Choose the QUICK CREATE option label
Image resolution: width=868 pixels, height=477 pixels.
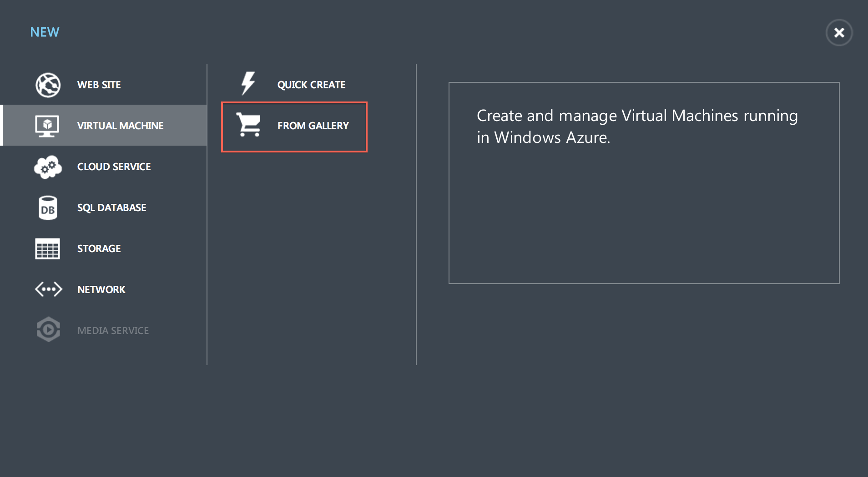[311, 85]
